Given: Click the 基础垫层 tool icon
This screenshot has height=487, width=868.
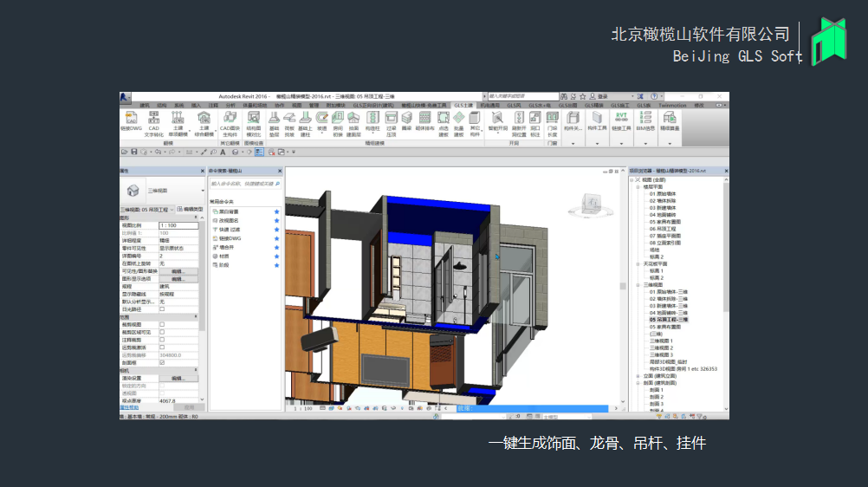Looking at the screenshot, I should click(274, 124).
